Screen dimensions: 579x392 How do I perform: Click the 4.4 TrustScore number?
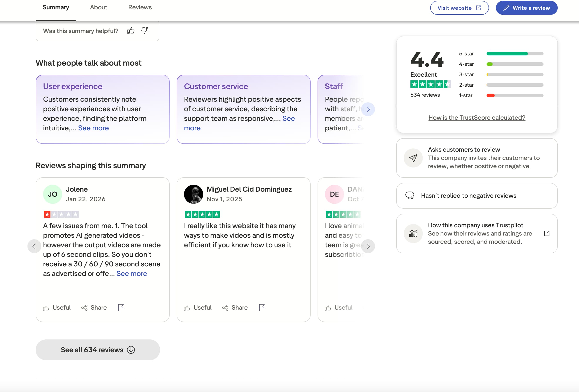(x=427, y=59)
